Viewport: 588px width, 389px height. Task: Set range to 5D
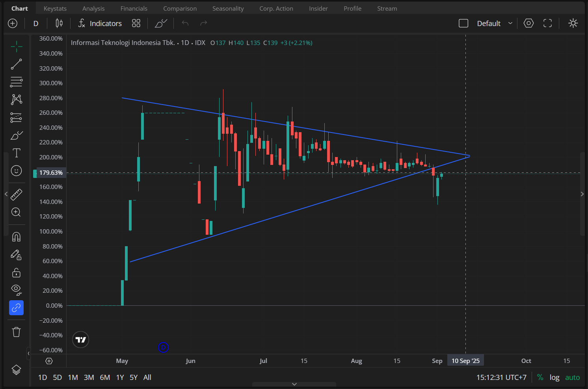point(58,378)
